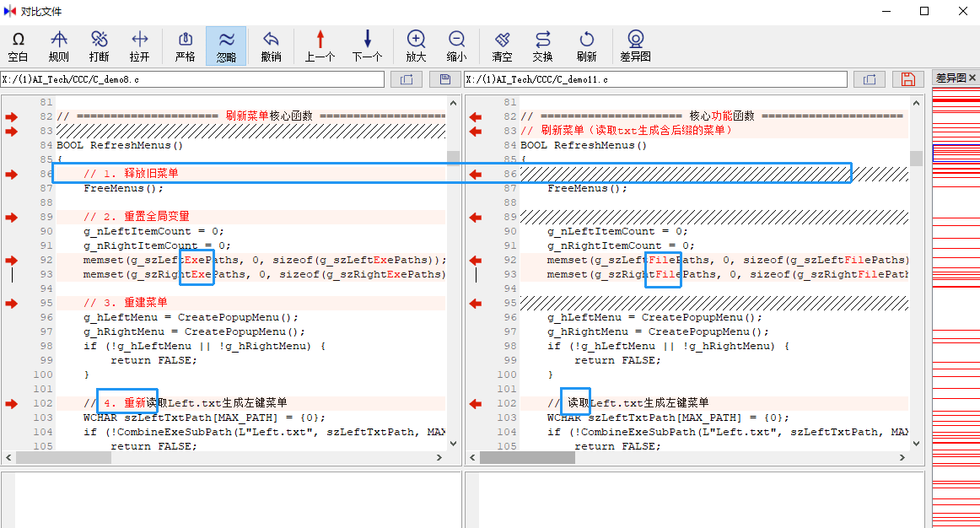
Task: Click the left pane's horizontal scrollbar
Action: [228, 458]
